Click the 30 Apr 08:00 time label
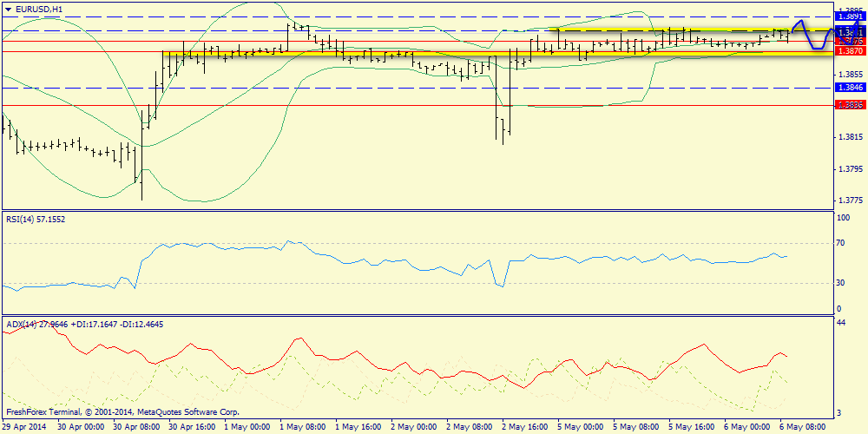868x434 pixels. (137, 427)
